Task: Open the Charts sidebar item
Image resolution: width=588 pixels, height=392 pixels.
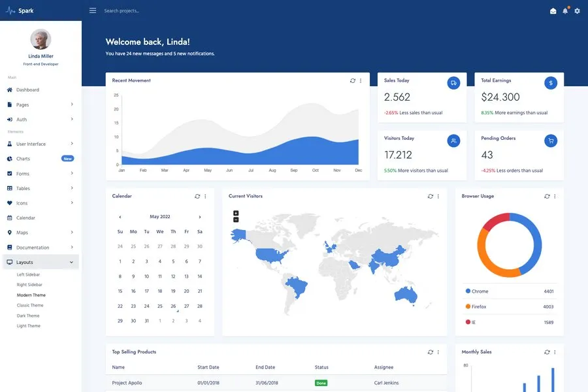Action: pos(24,159)
